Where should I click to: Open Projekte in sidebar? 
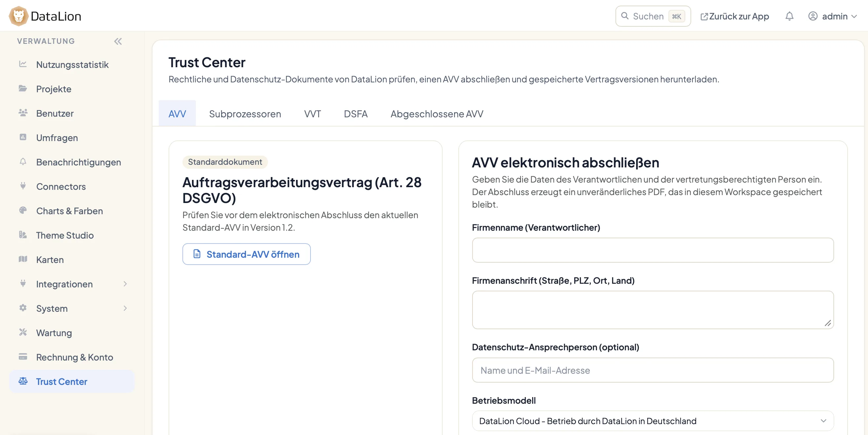click(72, 89)
